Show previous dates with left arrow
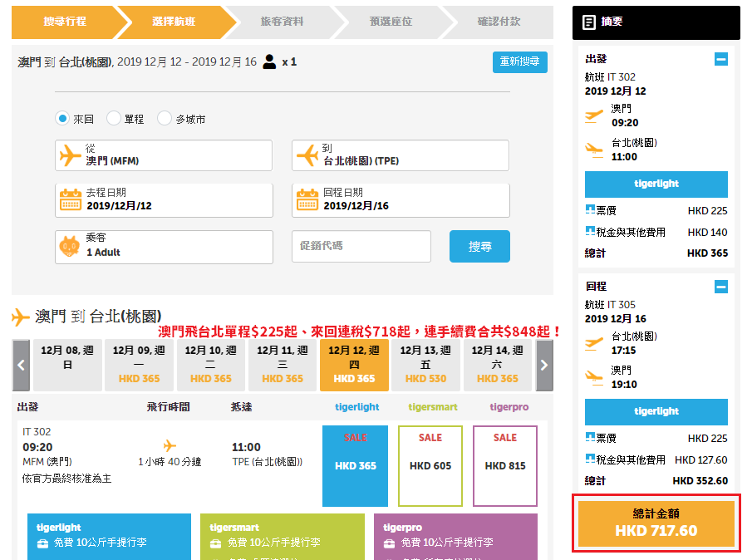This screenshot has width=752, height=560. point(21,366)
